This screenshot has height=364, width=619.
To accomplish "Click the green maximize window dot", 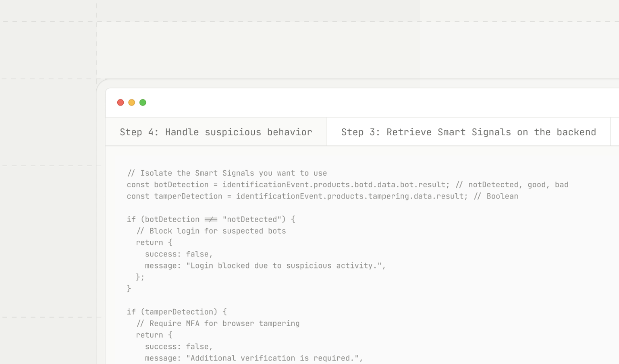I will click(143, 103).
